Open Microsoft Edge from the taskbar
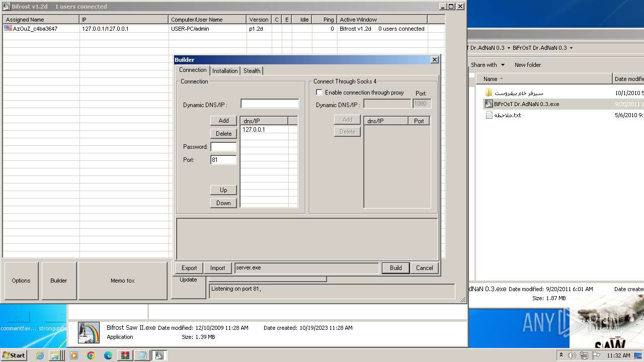 tap(108, 355)
